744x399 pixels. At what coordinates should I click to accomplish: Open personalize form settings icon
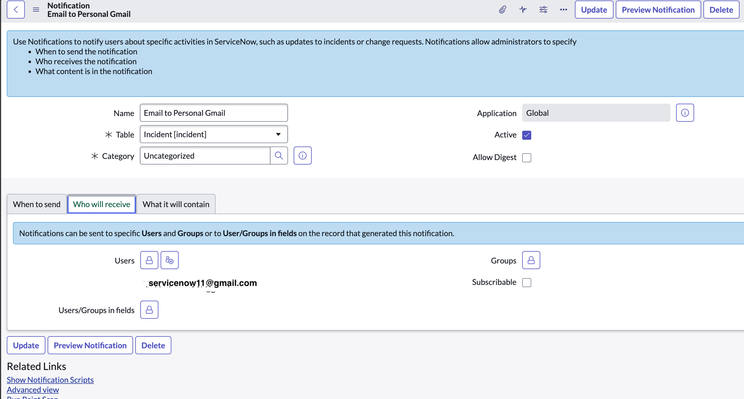[543, 9]
